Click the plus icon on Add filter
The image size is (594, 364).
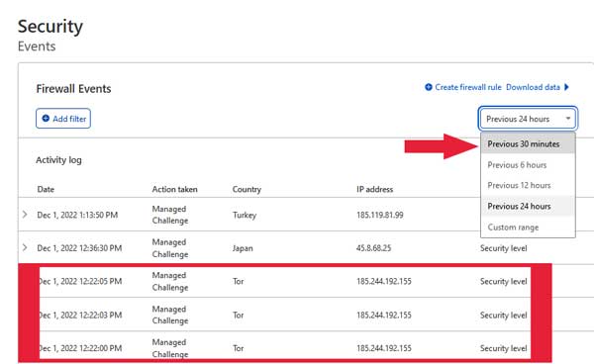[46, 118]
